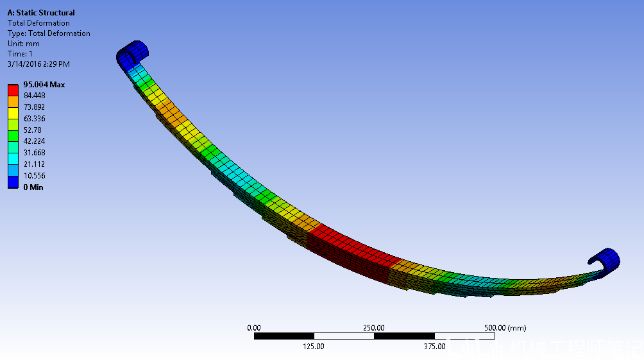Select the 52.78 legend value
The image size is (644, 362).
click(x=33, y=130)
